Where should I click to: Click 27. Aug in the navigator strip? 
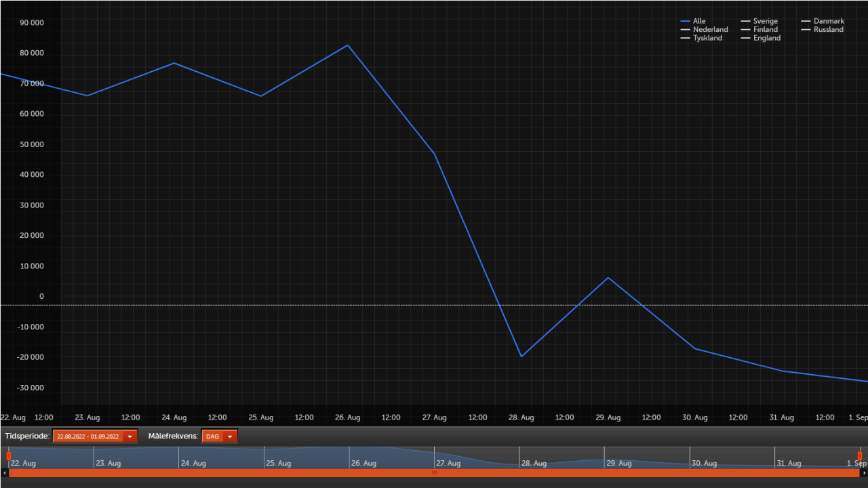pos(449,464)
